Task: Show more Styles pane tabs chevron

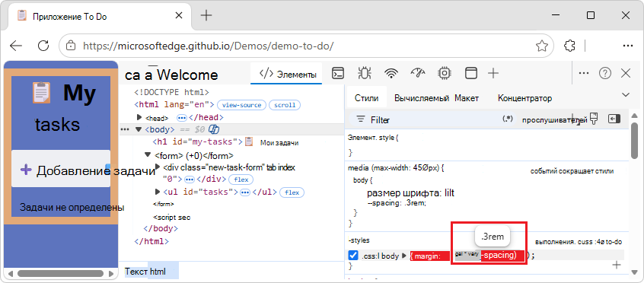Action: pos(626,95)
